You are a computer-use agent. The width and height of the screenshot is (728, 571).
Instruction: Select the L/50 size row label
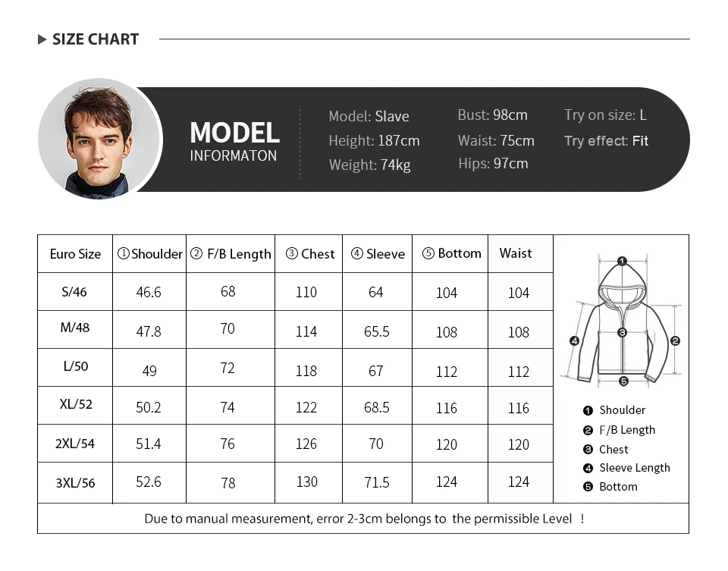pos(75,366)
